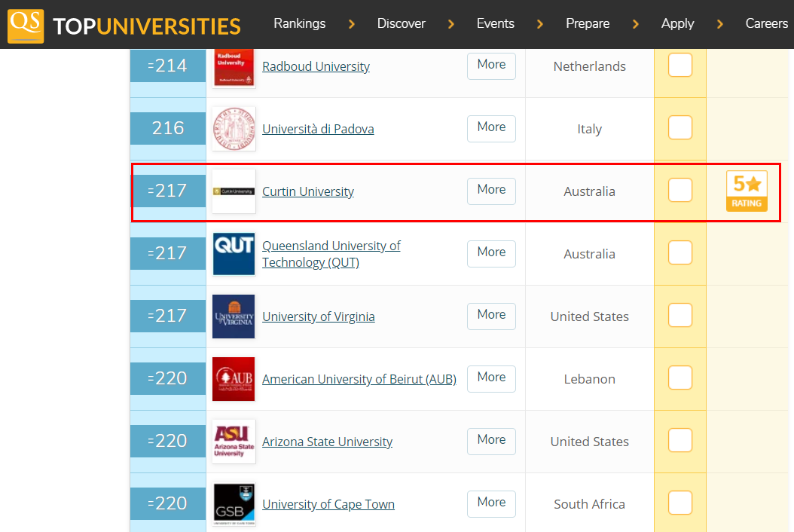Open the Radboud University logo thumbnail
The image size is (794, 532).
(234, 67)
